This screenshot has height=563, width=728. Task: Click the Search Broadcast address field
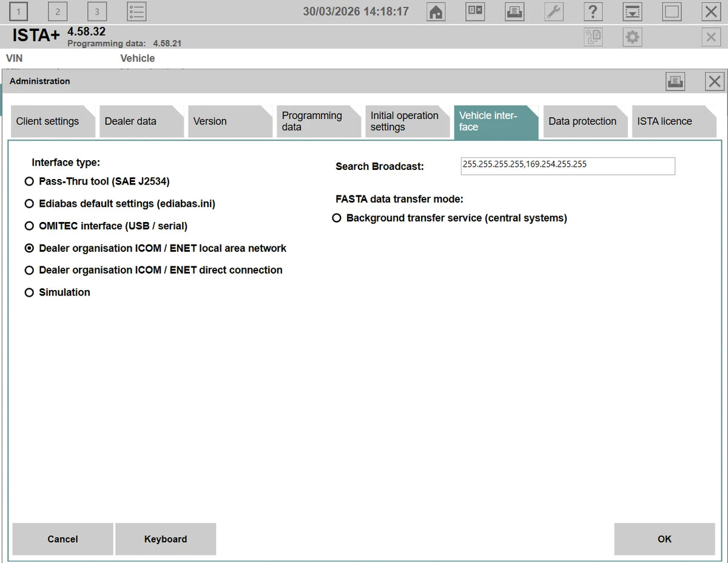pyautogui.click(x=568, y=166)
